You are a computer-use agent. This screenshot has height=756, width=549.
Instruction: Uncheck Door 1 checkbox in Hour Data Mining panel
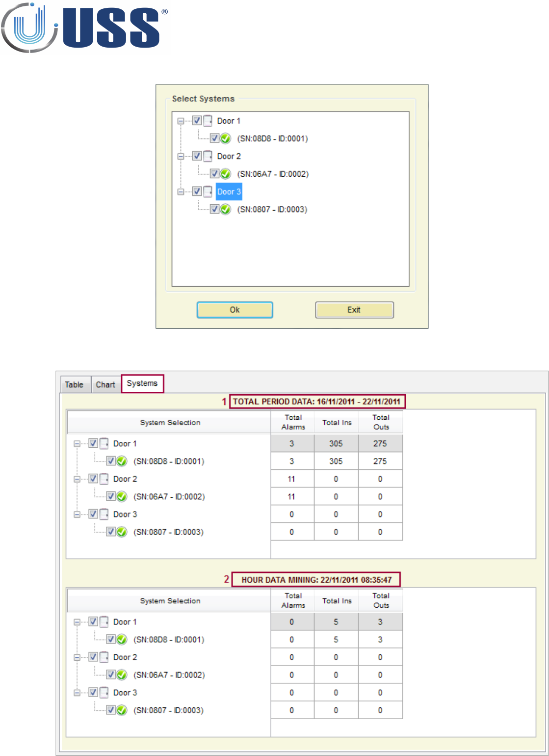93,622
